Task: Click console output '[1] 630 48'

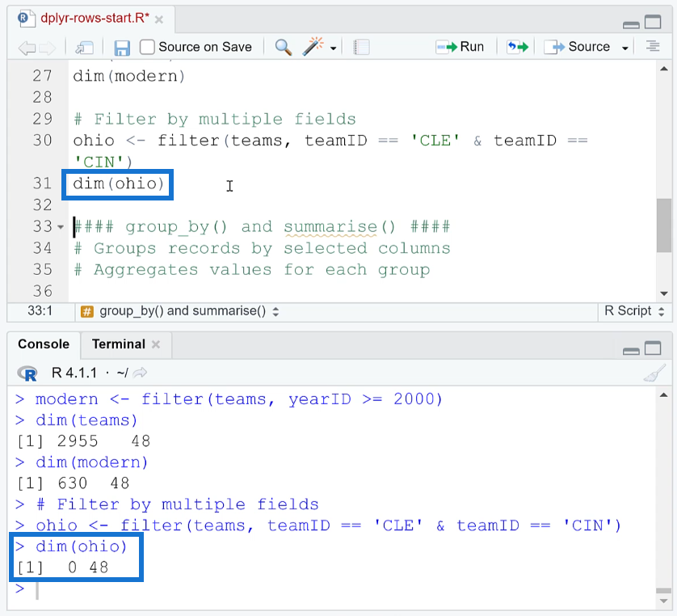Action: (73, 483)
